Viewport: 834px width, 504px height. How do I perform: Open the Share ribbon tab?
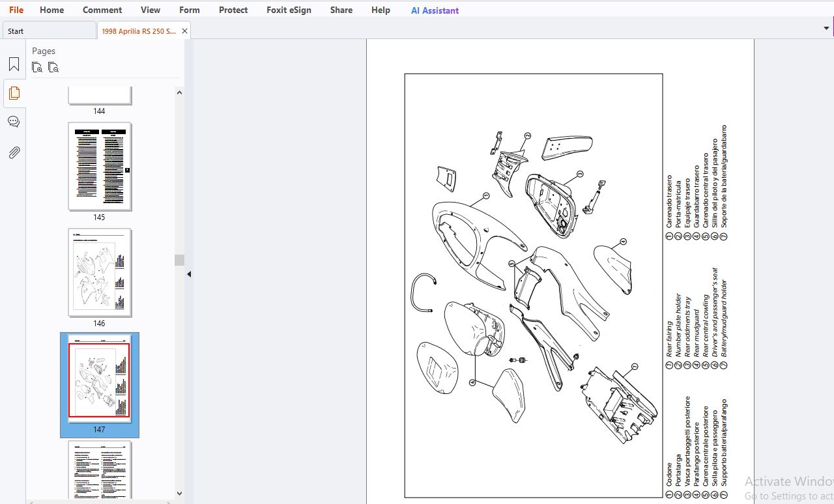point(341,10)
